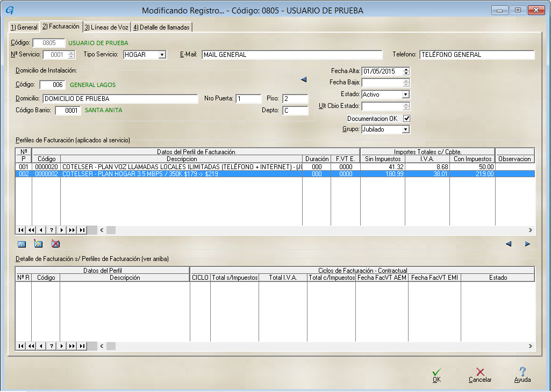Go to last record in Perfiles de Facturación navigator
This screenshot has height=392, width=551.
coord(82,230)
